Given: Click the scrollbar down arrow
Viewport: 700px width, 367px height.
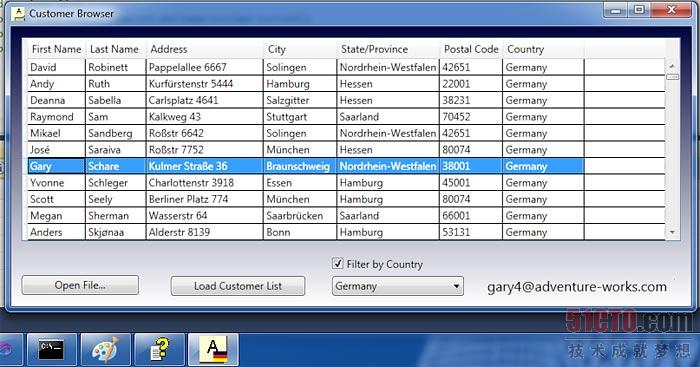Looking at the screenshot, I should pyautogui.click(x=672, y=232).
